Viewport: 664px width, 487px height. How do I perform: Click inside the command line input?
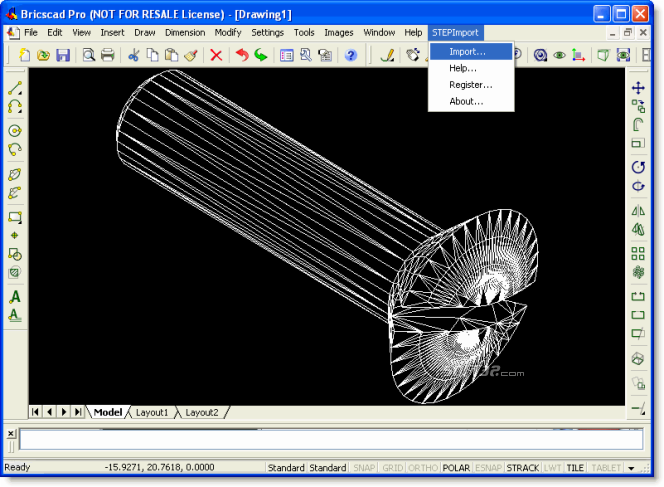coord(331,440)
